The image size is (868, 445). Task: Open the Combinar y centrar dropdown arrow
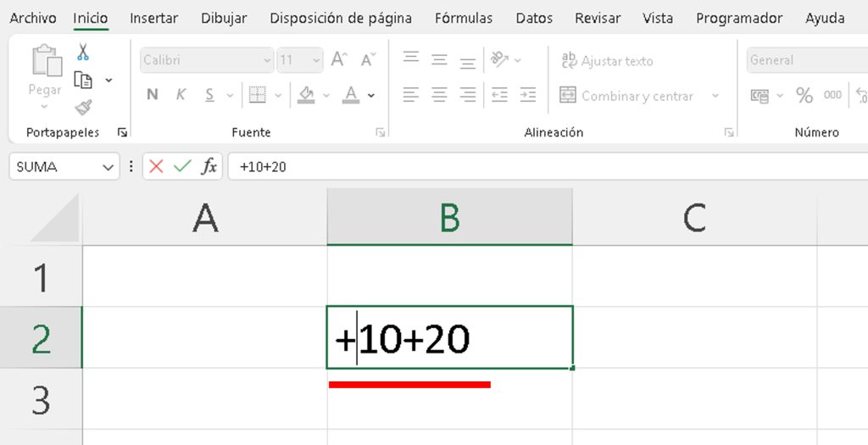pos(715,96)
